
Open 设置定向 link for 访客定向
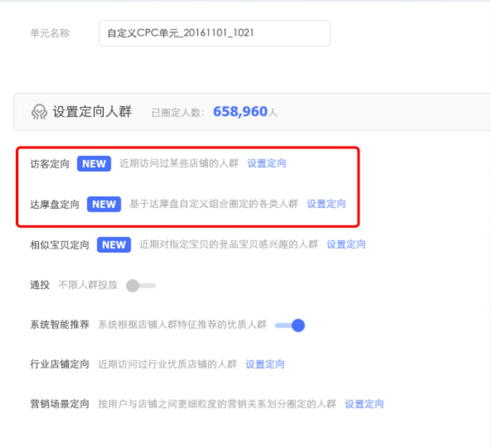(x=266, y=163)
